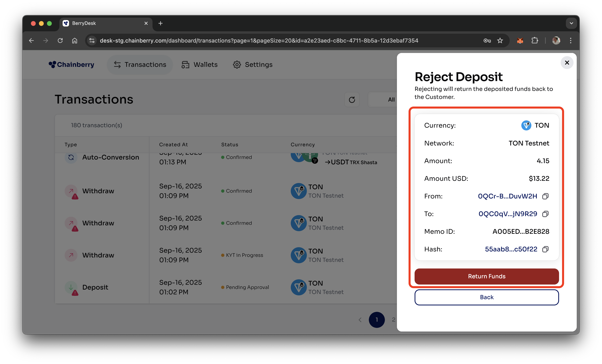Open the 55aab8...c50f22 hash link
The height and width of the screenshot is (364, 602).
tap(511, 249)
